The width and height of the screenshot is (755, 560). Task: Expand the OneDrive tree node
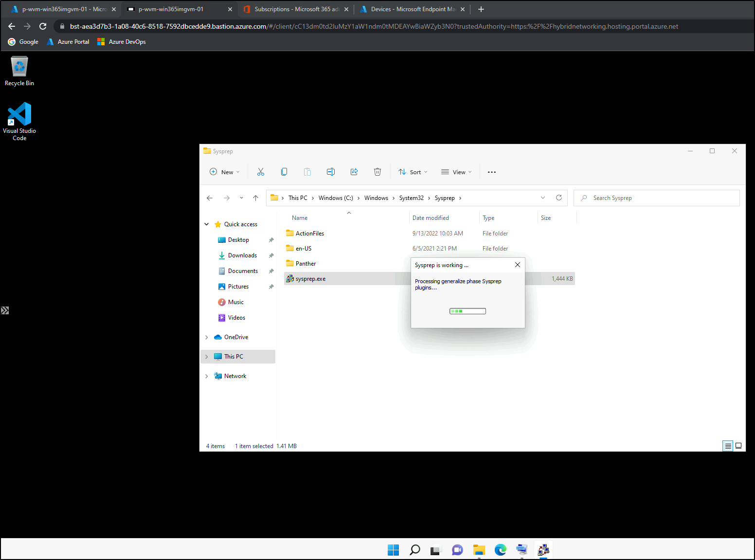207,337
